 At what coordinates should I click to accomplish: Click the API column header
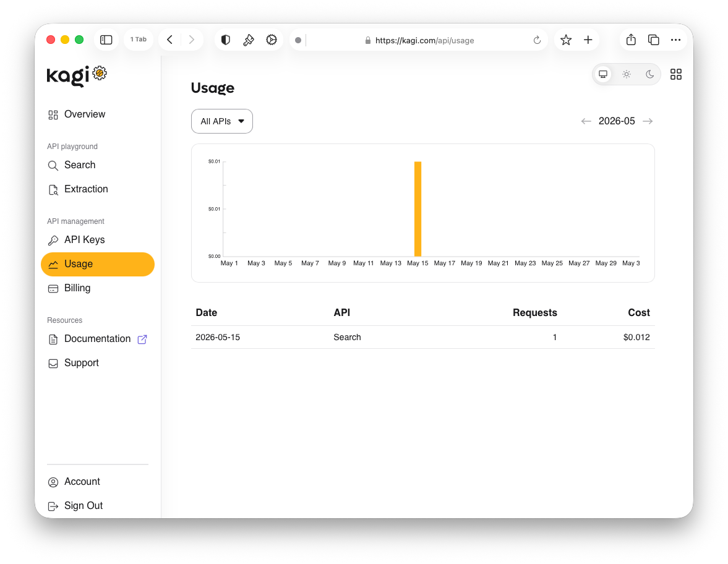click(x=341, y=313)
